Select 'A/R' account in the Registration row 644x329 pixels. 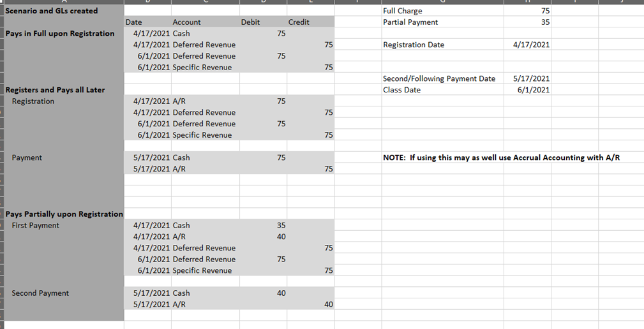(206, 101)
